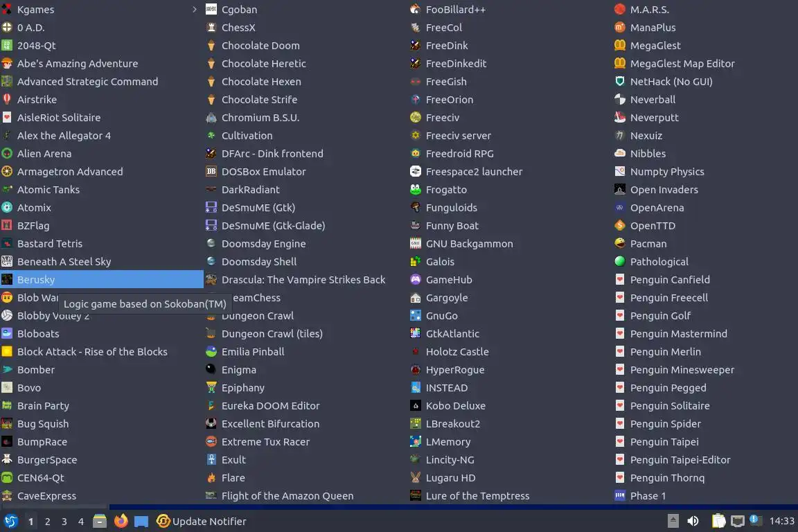Open Update Notifier in the taskbar
This screenshot has height=532, width=798.
point(202,522)
